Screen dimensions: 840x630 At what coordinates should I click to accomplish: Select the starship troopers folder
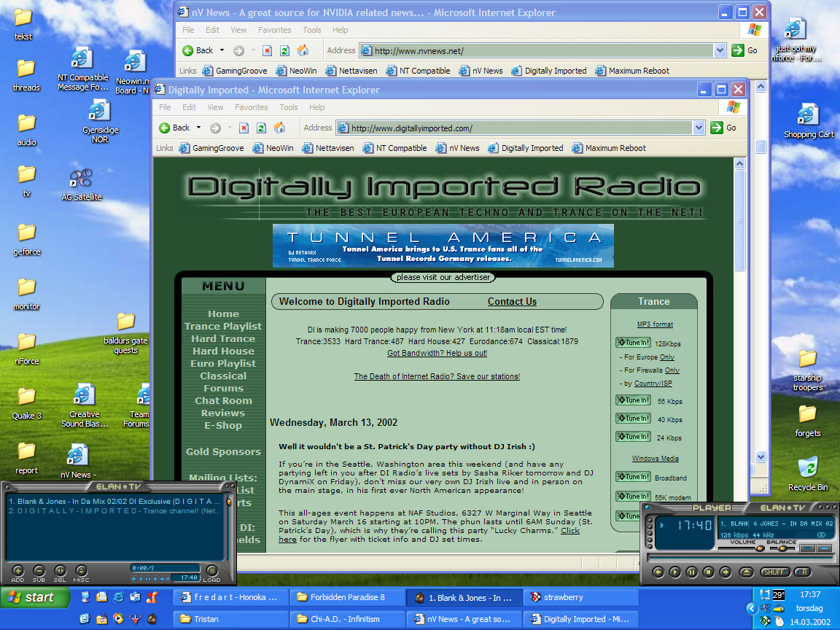[x=808, y=370]
